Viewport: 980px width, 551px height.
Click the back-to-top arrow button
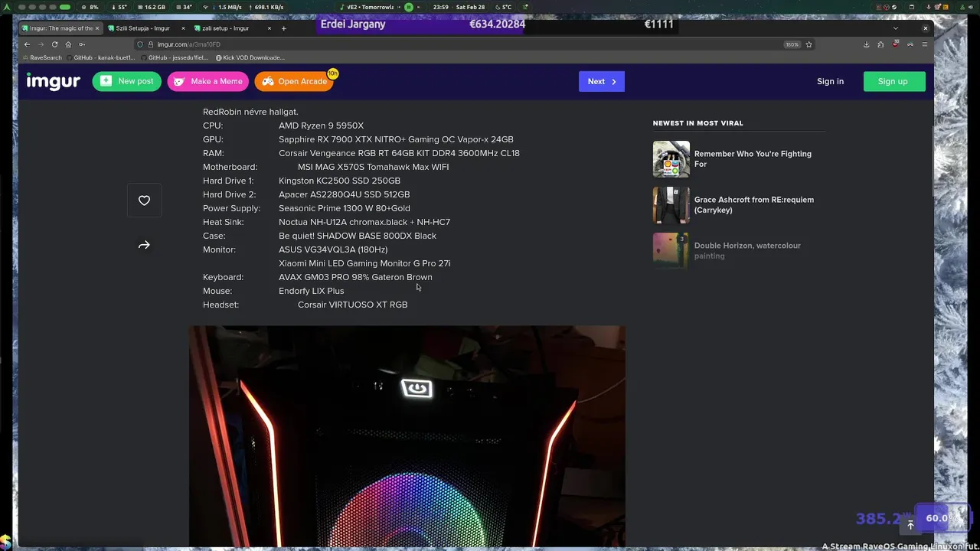pyautogui.click(x=910, y=525)
